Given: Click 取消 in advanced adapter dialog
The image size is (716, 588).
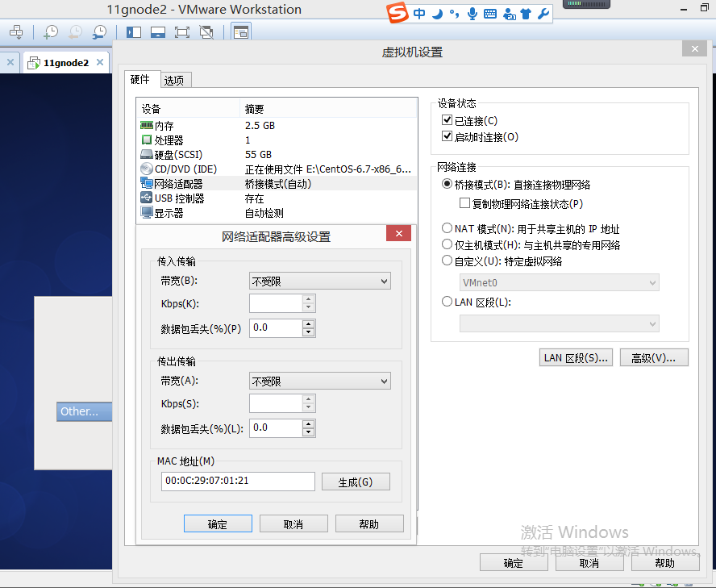Looking at the screenshot, I should (293, 524).
